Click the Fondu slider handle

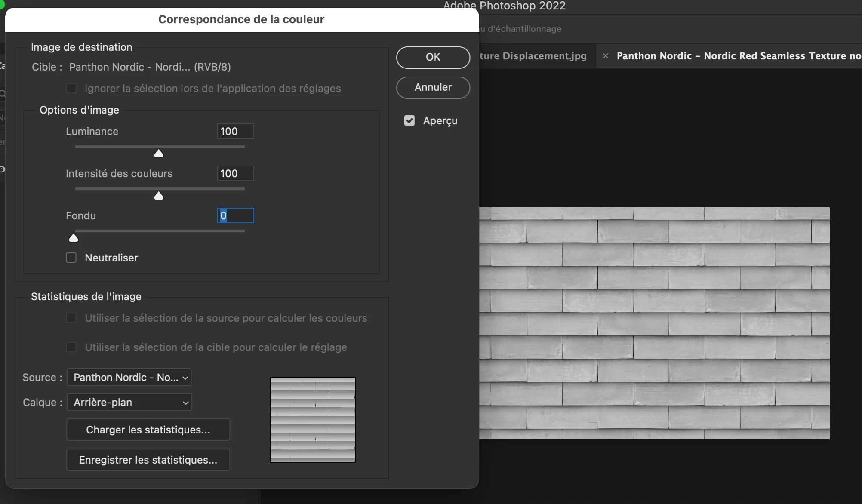coord(74,238)
